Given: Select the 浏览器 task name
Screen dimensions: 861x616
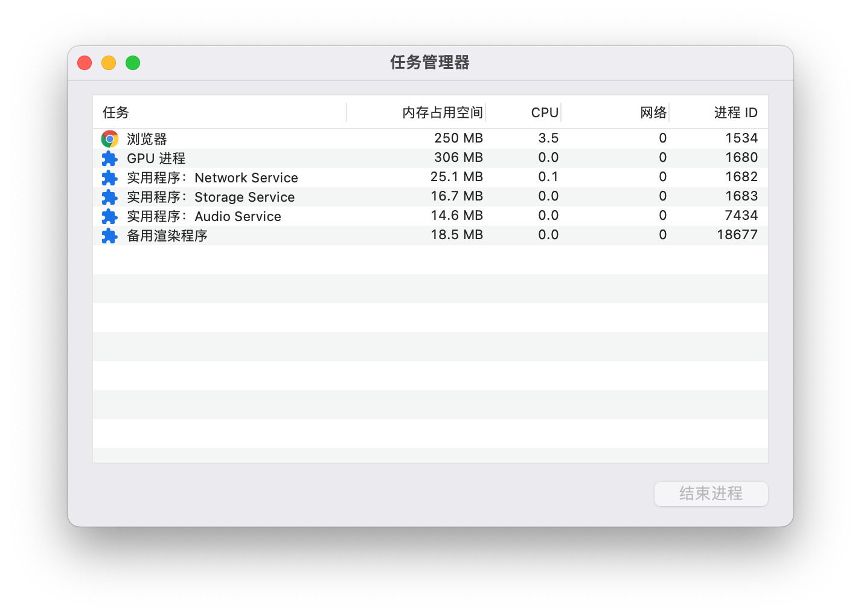Looking at the screenshot, I should click(147, 139).
